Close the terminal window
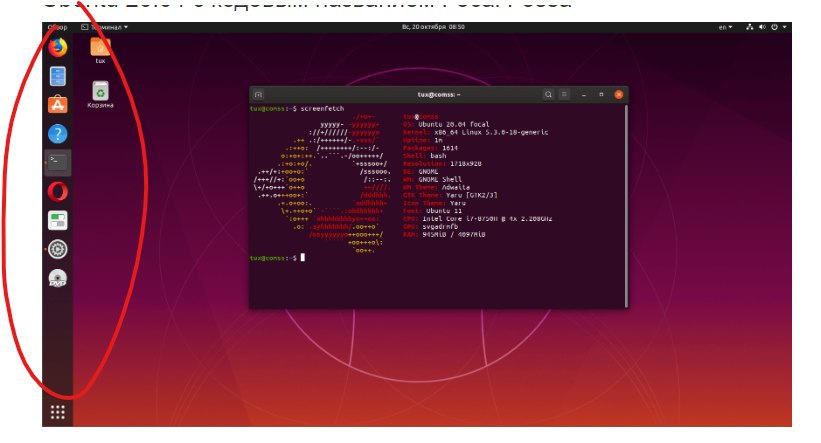This screenshot has height=443, width=821. coord(619,95)
